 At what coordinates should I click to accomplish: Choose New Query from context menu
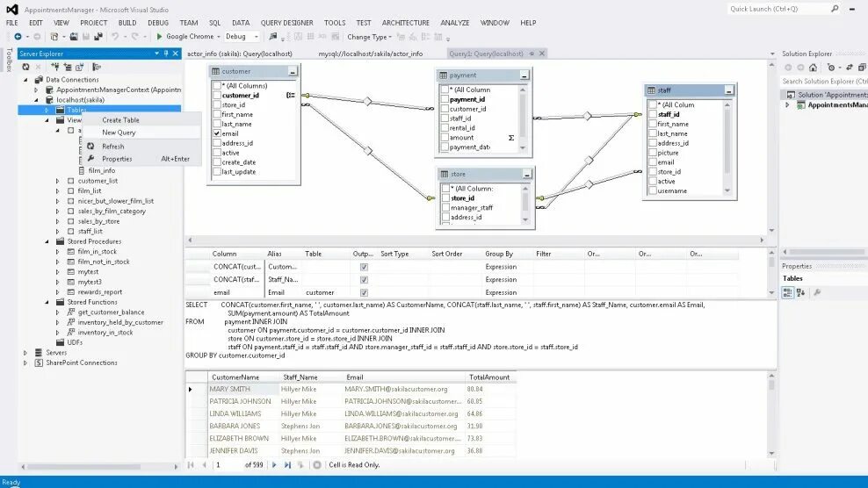click(x=142, y=133)
